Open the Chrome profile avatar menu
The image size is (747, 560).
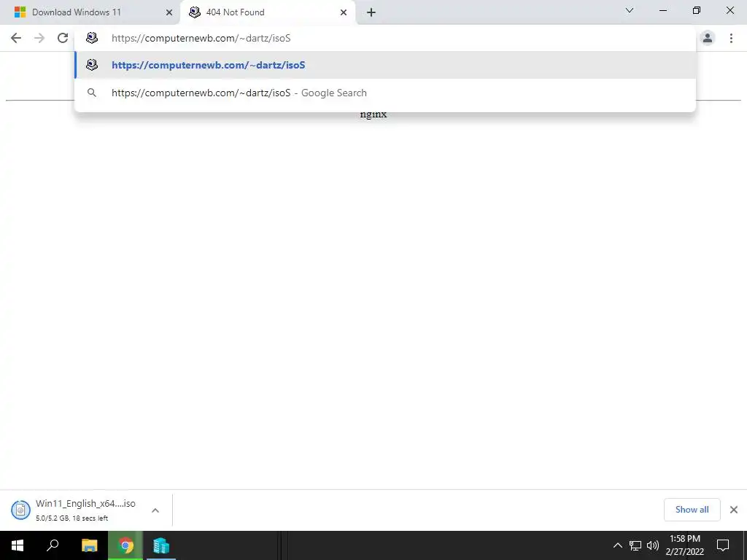click(x=708, y=38)
